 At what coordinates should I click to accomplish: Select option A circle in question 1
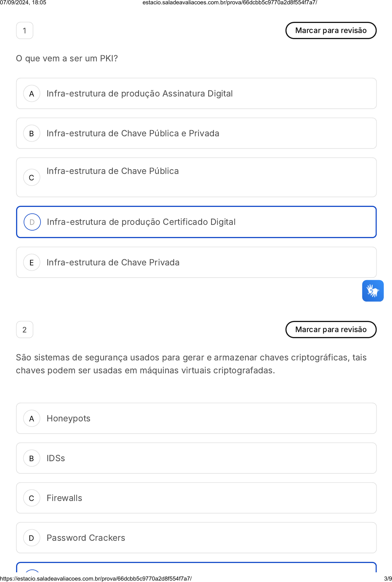(32, 94)
